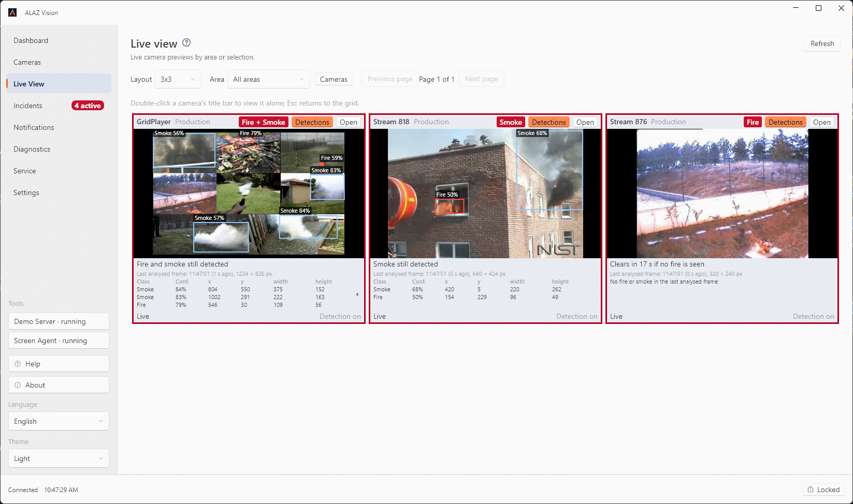The height and width of the screenshot is (504, 853).
Task: Click the 'Connected' status bar text
Action: tap(23, 490)
